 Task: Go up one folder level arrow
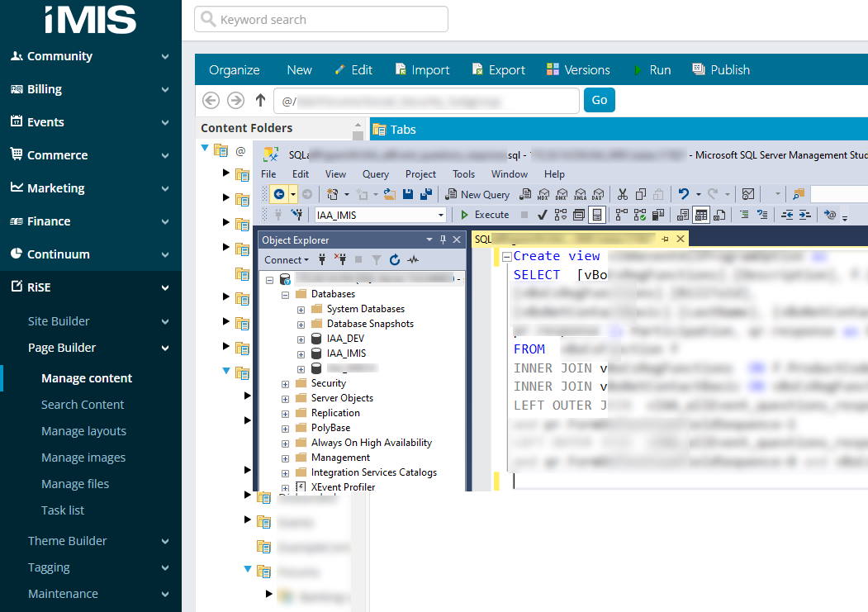point(260,100)
